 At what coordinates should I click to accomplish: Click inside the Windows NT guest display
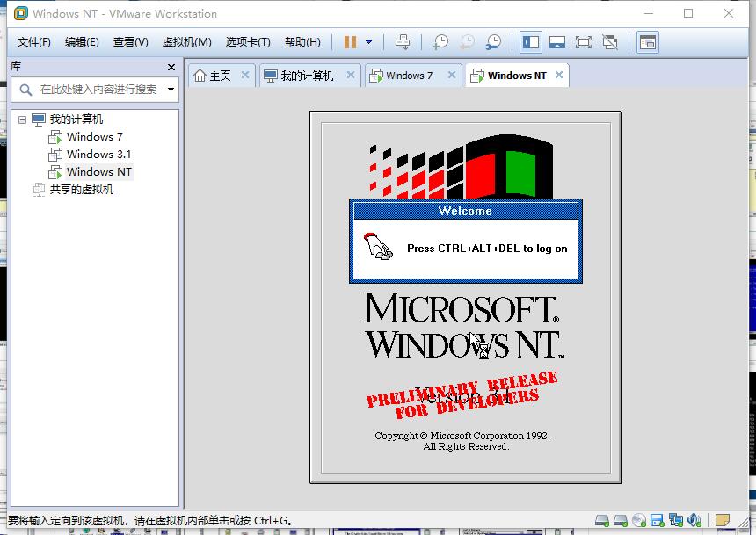tap(465, 298)
